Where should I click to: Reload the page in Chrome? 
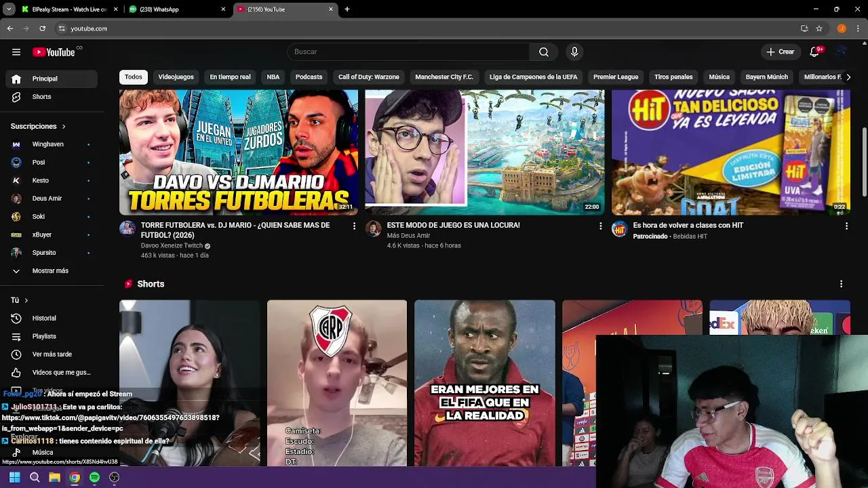(42, 28)
